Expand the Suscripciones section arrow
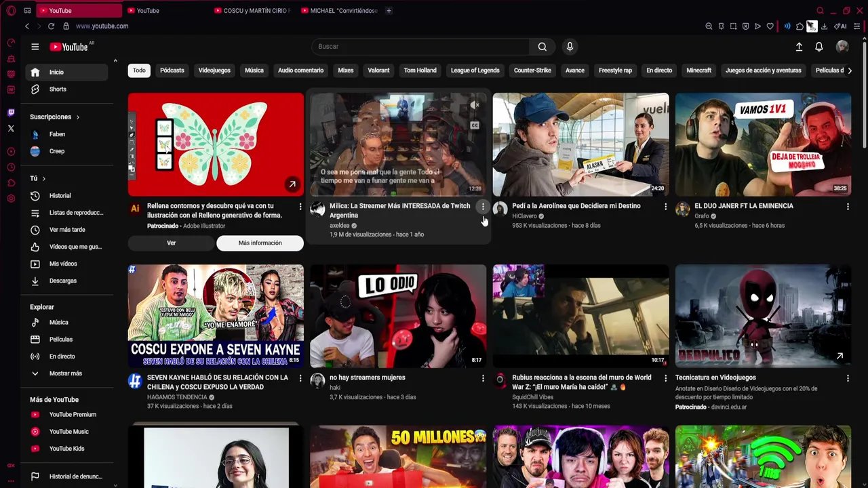The width and height of the screenshot is (868, 488). pyautogui.click(x=77, y=117)
